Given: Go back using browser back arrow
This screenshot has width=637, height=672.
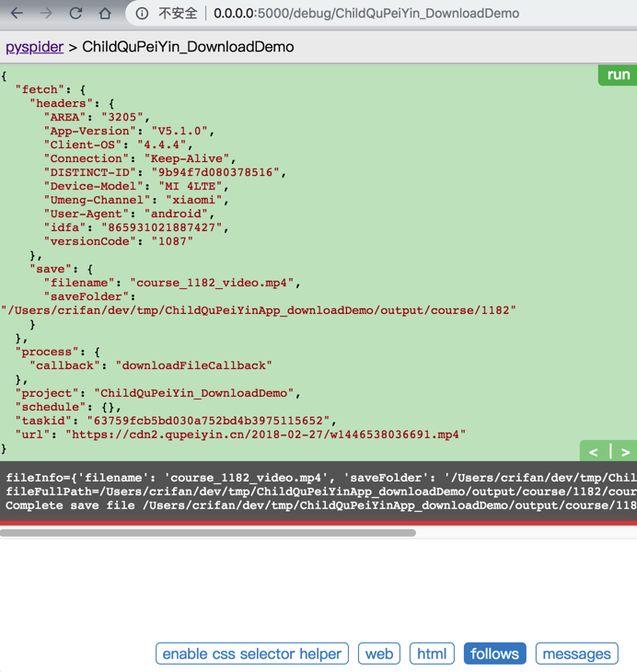Looking at the screenshot, I should 17,13.
